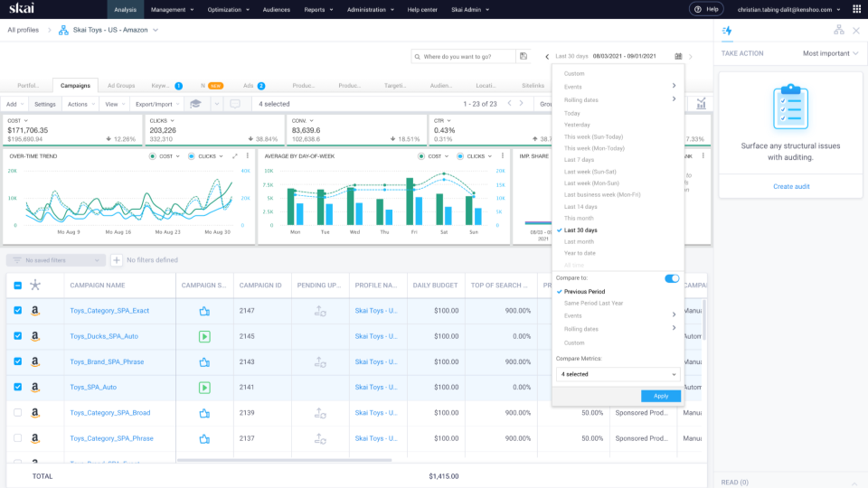
Task: Uncheck the Toys_Brand_SPA_Phrase row checkbox
Action: point(18,362)
